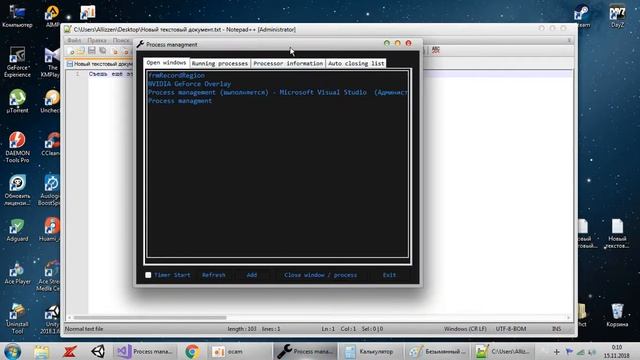Click the flag notification icon in system tray

[569, 352]
